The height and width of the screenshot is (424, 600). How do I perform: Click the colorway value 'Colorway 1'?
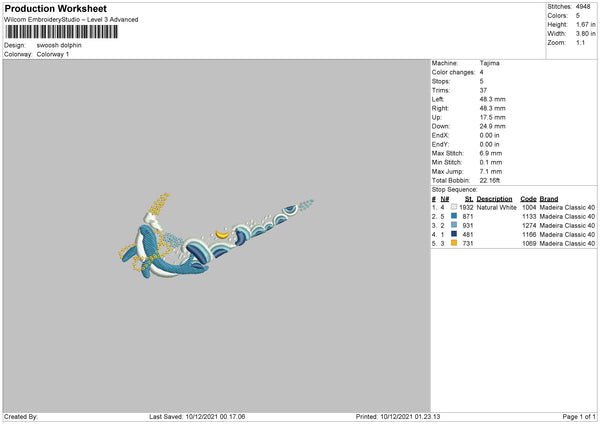pos(53,54)
